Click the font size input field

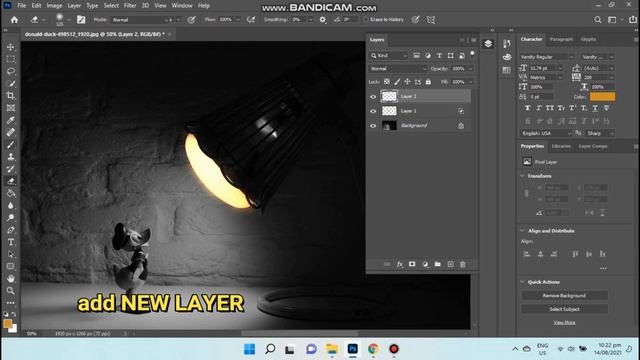542,68
